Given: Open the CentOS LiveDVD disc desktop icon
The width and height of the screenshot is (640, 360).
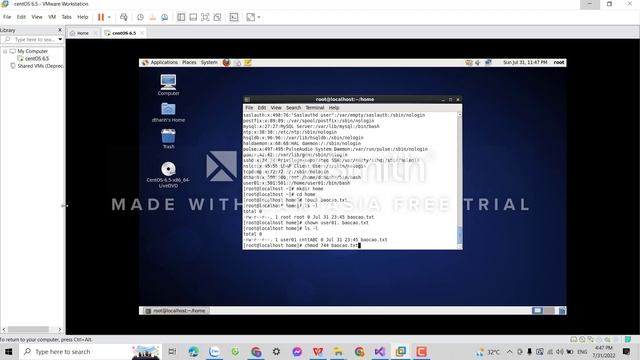Looking at the screenshot, I should pyautogui.click(x=168, y=175).
